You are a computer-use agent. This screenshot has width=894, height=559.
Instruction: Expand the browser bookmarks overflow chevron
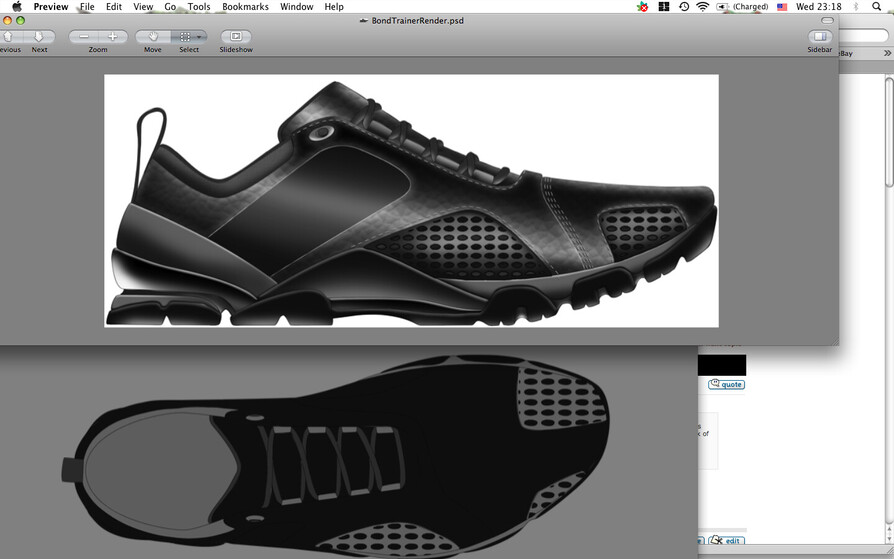(887, 53)
